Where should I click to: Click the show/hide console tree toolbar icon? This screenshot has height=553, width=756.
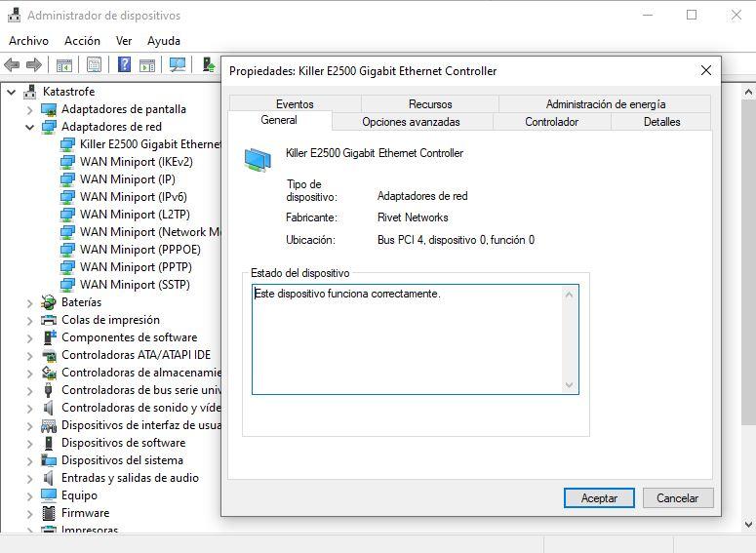tap(64, 64)
